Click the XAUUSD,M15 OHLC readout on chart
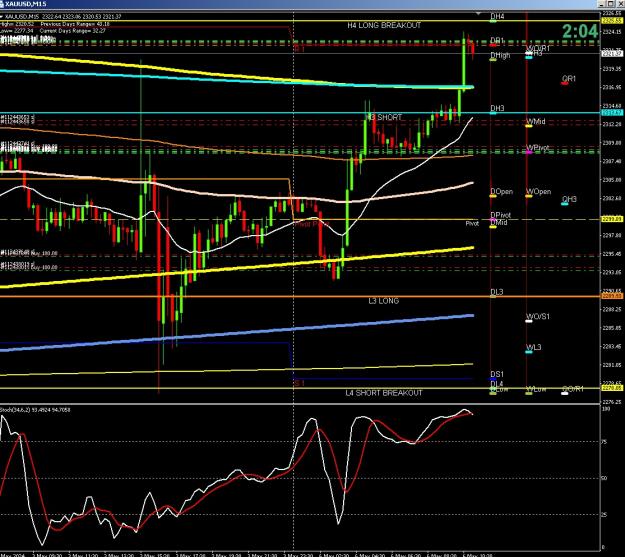 click(x=63, y=17)
